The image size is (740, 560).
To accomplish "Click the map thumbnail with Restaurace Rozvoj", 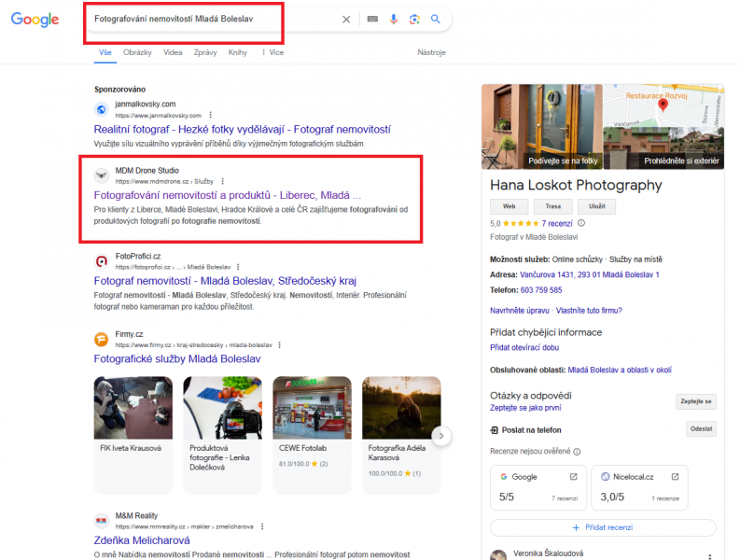I will click(664, 105).
